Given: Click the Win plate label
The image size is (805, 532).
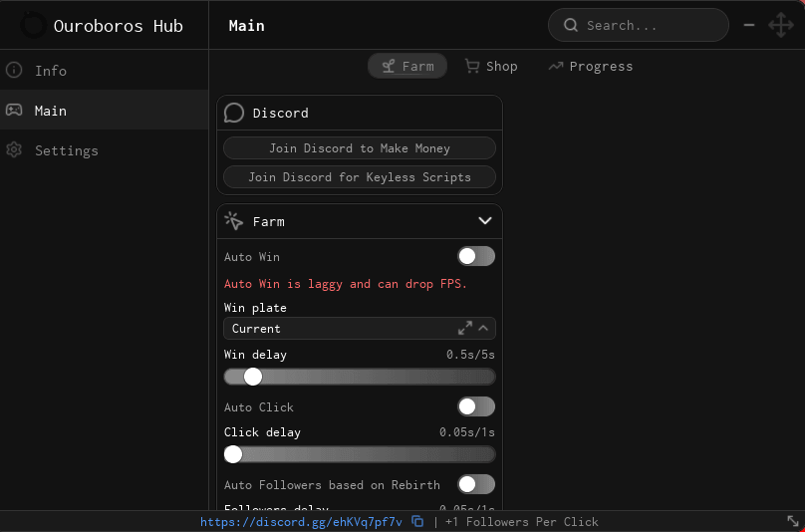Looking at the screenshot, I should pyautogui.click(x=255, y=308).
